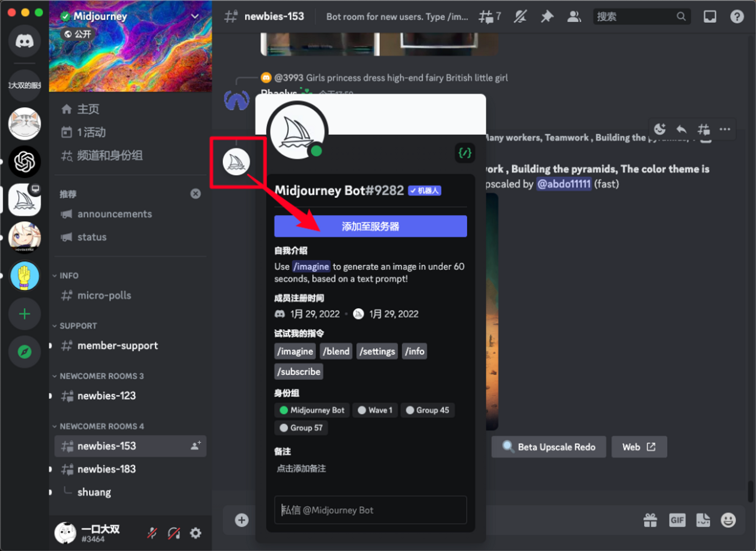Open Discord direct messages home icon
This screenshot has height=551, width=756.
25,41
